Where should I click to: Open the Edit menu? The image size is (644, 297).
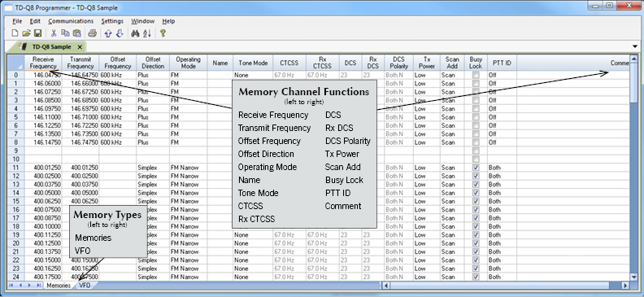click(35, 21)
